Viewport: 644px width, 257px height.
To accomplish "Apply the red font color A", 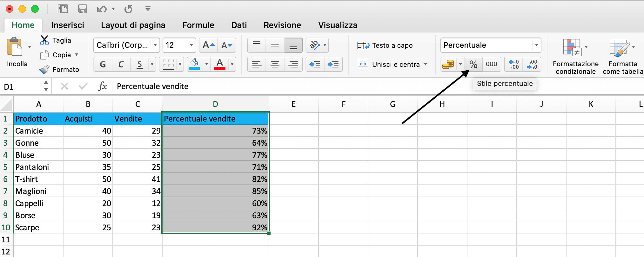I will 220,64.
